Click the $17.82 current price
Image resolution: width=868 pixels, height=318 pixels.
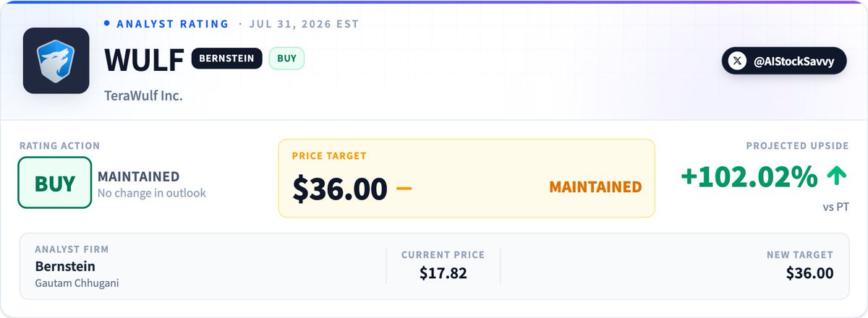pos(443,273)
